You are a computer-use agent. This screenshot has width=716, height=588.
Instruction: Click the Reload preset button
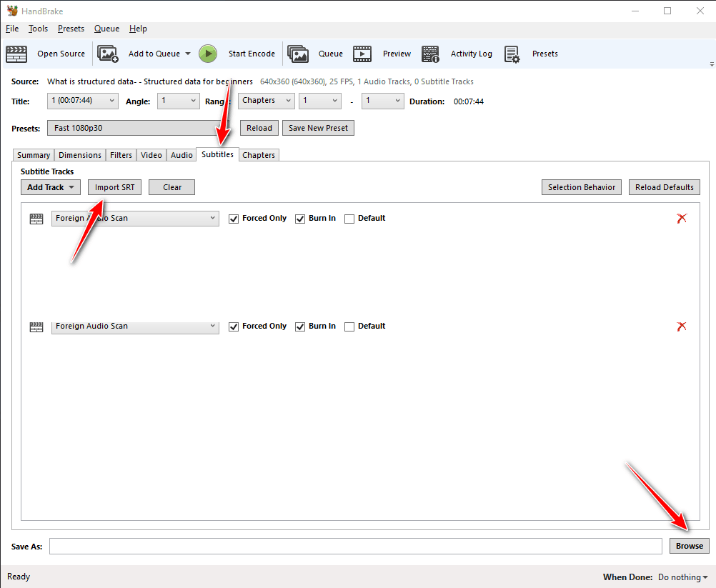[259, 128]
